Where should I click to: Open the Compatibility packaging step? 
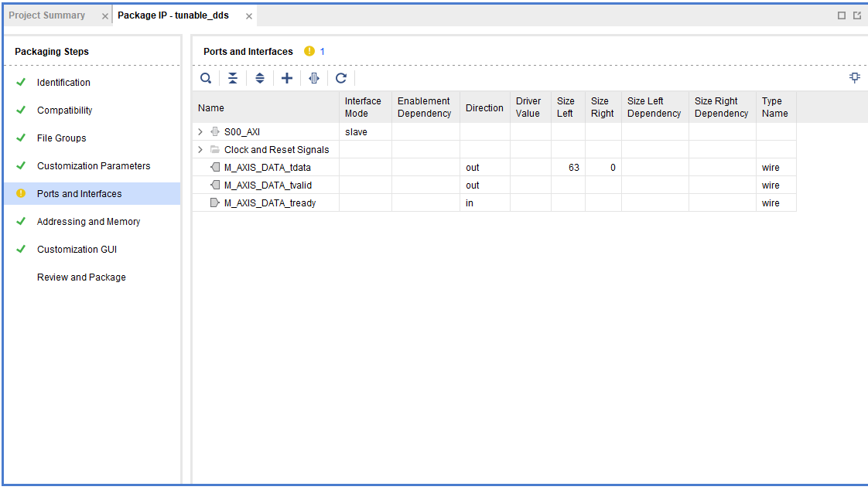[x=65, y=110]
